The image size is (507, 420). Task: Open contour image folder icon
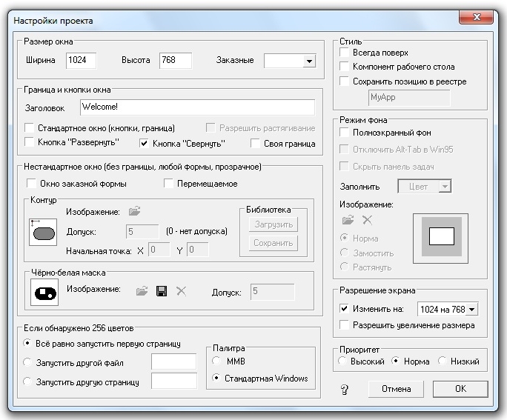tap(134, 211)
